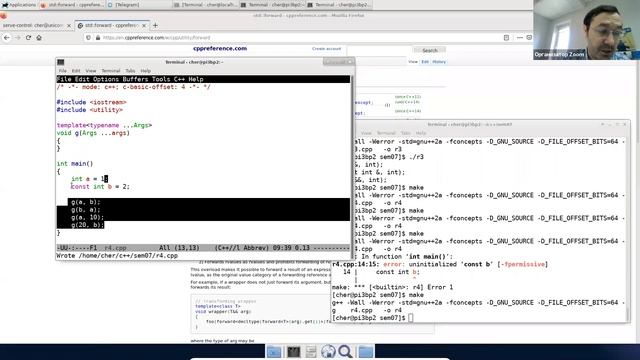Screen dimensions: 640x360
Task: Open the reader view icon in Firefox
Action: pos(506,38)
